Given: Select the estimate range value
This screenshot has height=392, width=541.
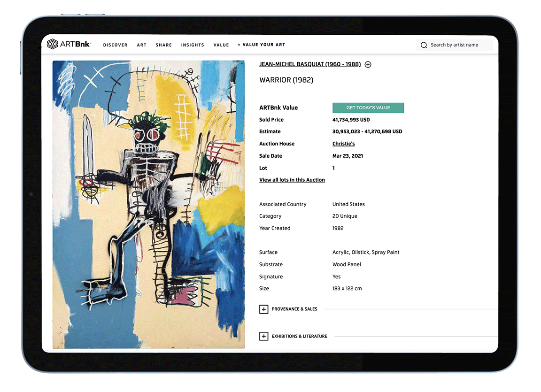Looking at the screenshot, I should 367,131.
